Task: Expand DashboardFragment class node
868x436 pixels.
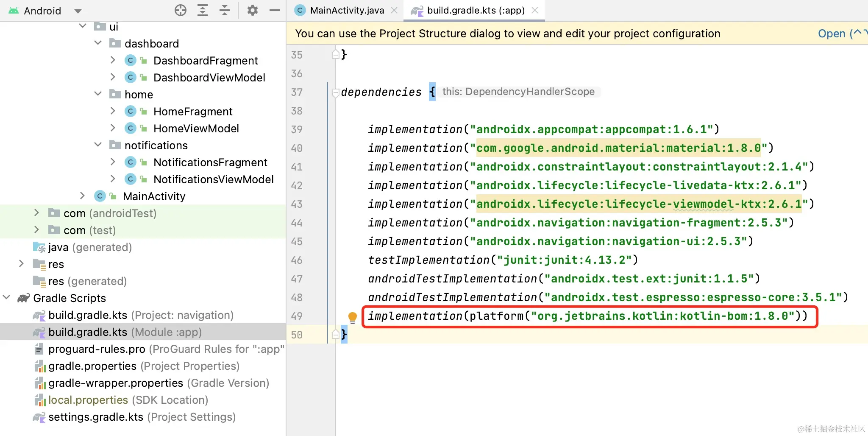Action: pyautogui.click(x=113, y=60)
